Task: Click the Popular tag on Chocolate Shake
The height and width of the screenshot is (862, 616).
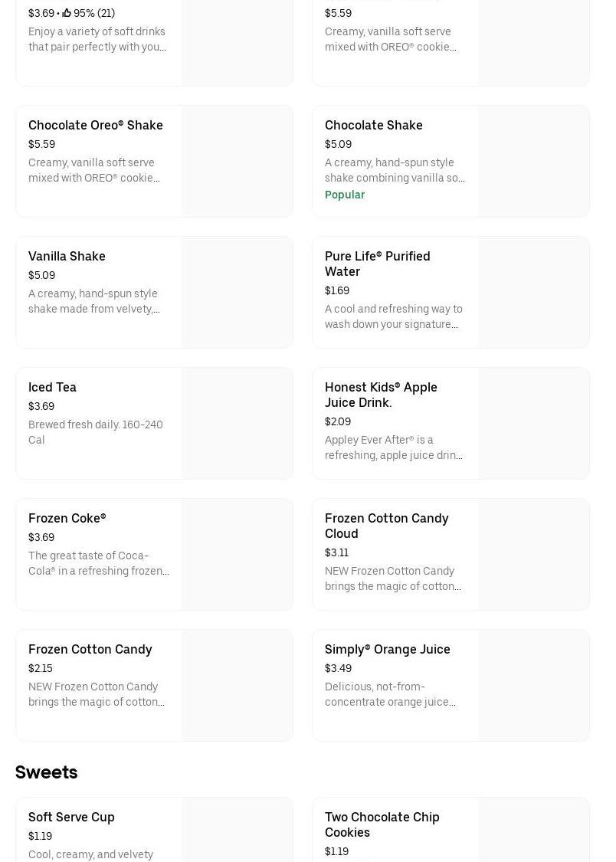Action: [x=345, y=195]
